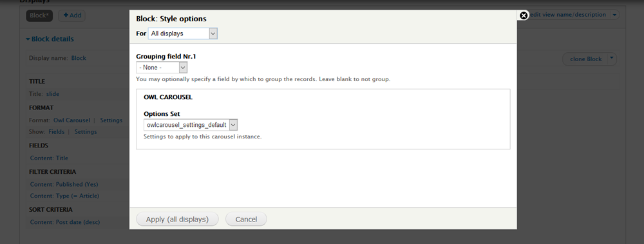The image size is (644, 244).
Task: Open the For displays dropdown
Action: 183,33
